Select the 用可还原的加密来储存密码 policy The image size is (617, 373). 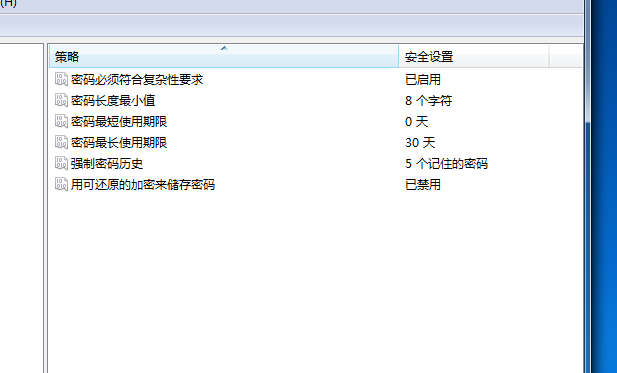coord(143,185)
